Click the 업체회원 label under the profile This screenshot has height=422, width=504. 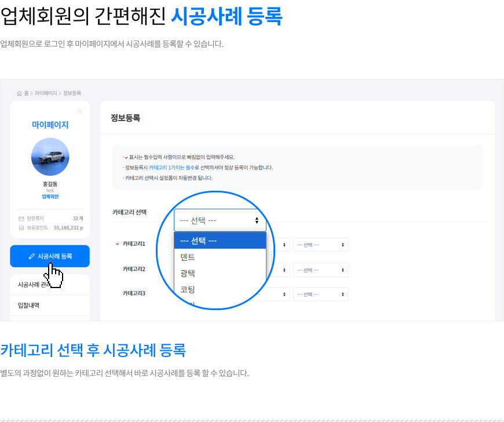50,197
